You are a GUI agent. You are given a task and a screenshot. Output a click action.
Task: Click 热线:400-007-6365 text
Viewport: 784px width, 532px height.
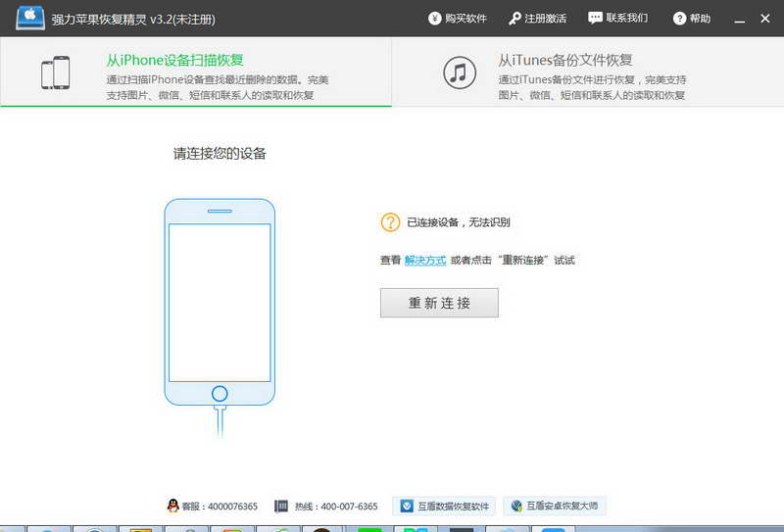[x=336, y=506]
